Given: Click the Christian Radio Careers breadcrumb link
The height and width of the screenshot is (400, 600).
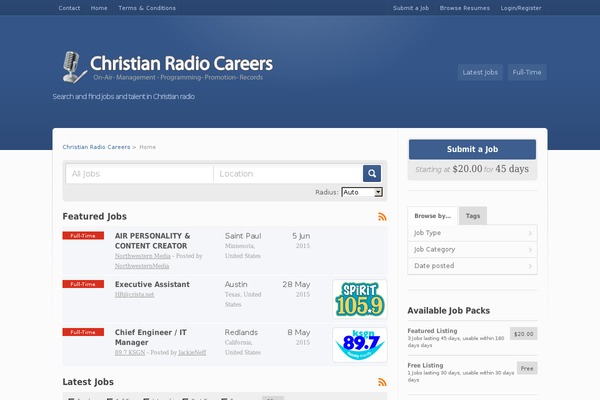Looking at the screenshot, I should coord(96,147).
